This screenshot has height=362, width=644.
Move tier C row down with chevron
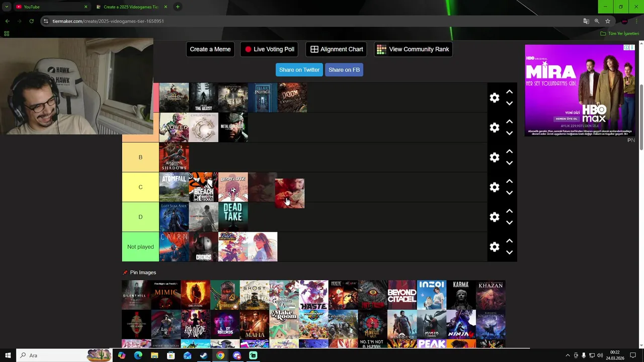pyautogui.click(x=509, y=193)
